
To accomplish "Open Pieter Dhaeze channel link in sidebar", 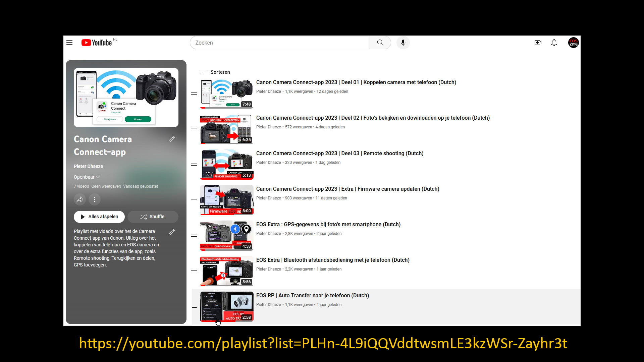I will coord(88,166).
